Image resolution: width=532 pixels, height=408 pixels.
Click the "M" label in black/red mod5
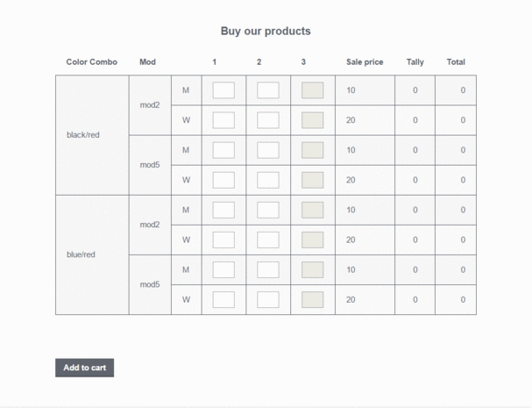point(186,150)
